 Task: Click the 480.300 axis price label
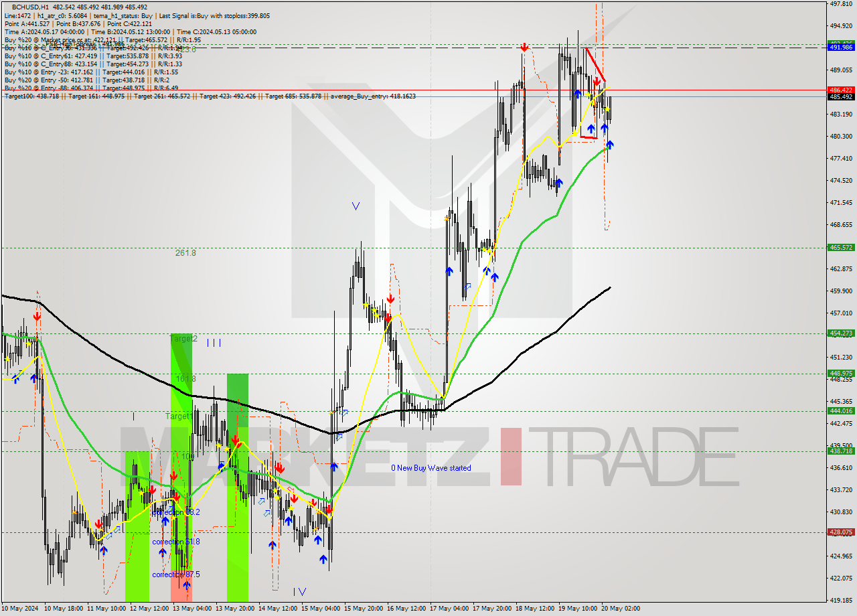(x=841, y=137)
